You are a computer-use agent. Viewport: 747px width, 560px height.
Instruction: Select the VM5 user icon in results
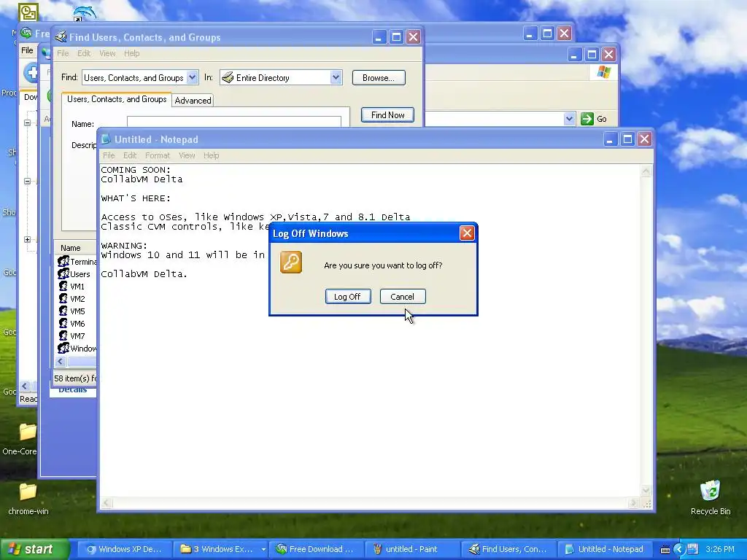63,311
